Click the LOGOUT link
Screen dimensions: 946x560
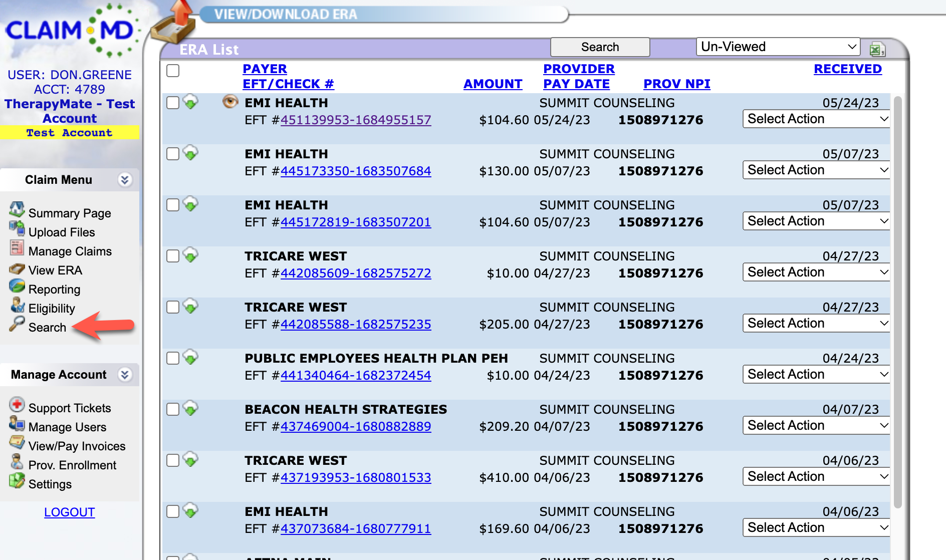click(x=69, y=512)
